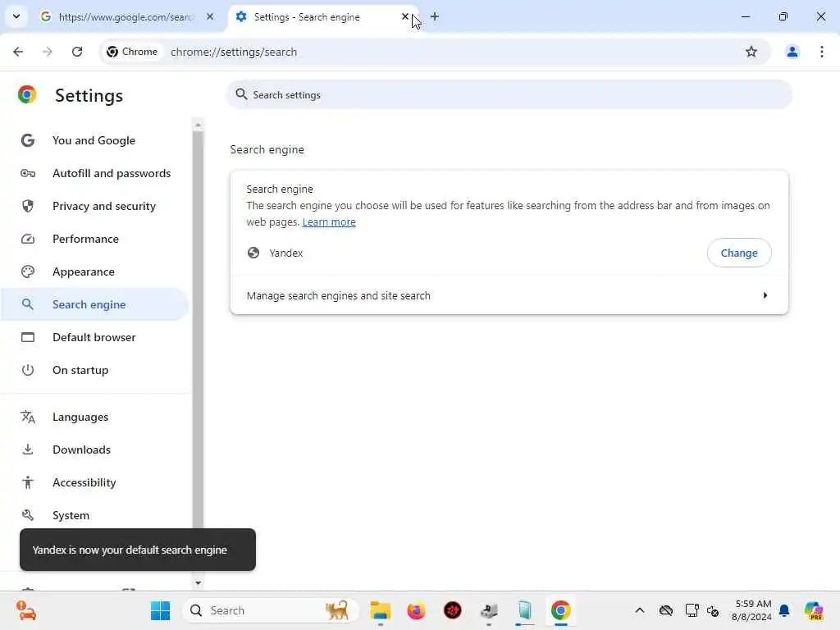Image resolution: width=840 pixels, height=630 pixels.
Task: Close the Google search tab
Action: 210,17
